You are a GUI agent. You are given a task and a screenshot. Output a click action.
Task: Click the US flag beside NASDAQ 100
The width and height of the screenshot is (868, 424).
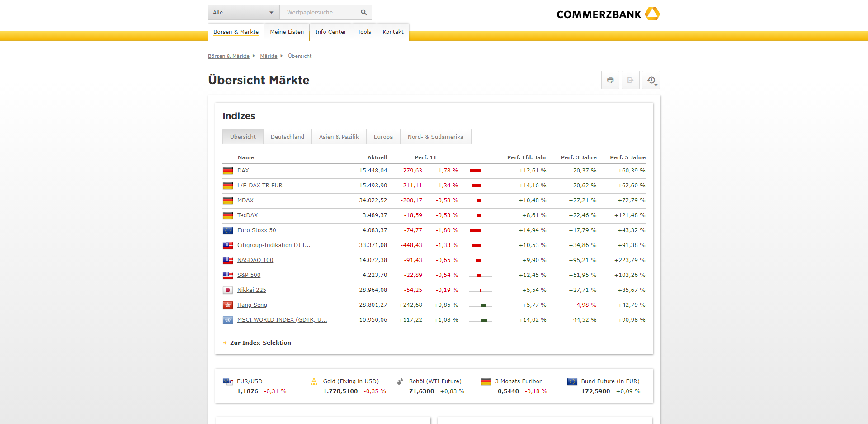pos(228,260)
